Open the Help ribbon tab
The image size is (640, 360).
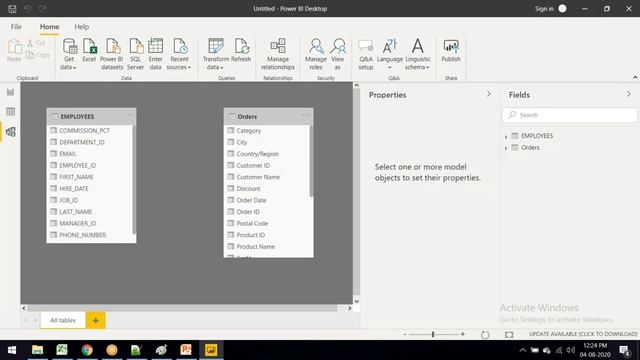82,27
